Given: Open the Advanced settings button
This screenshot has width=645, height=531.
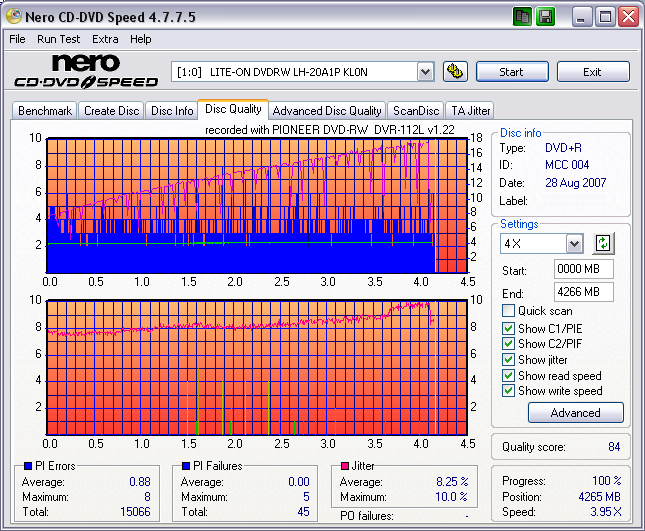Looking at the screenshot, I should click(575, 412).
